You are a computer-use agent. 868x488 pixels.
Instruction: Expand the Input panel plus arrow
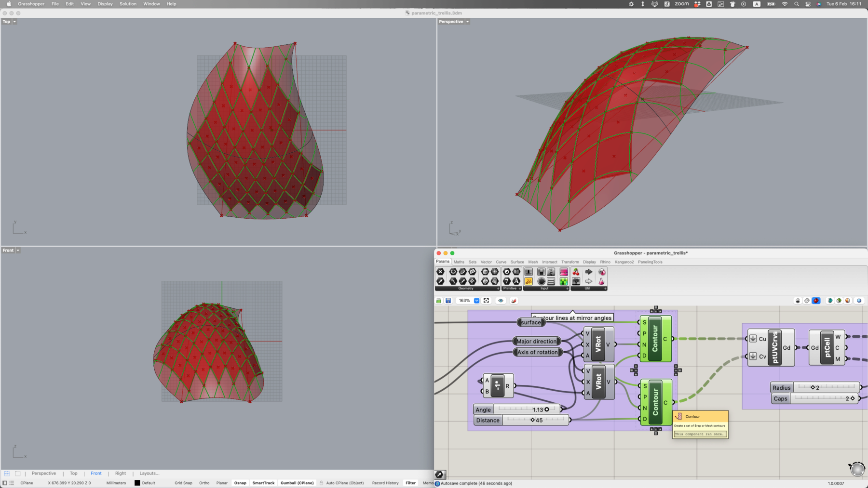pyautogui.click(x=567, y=289)
